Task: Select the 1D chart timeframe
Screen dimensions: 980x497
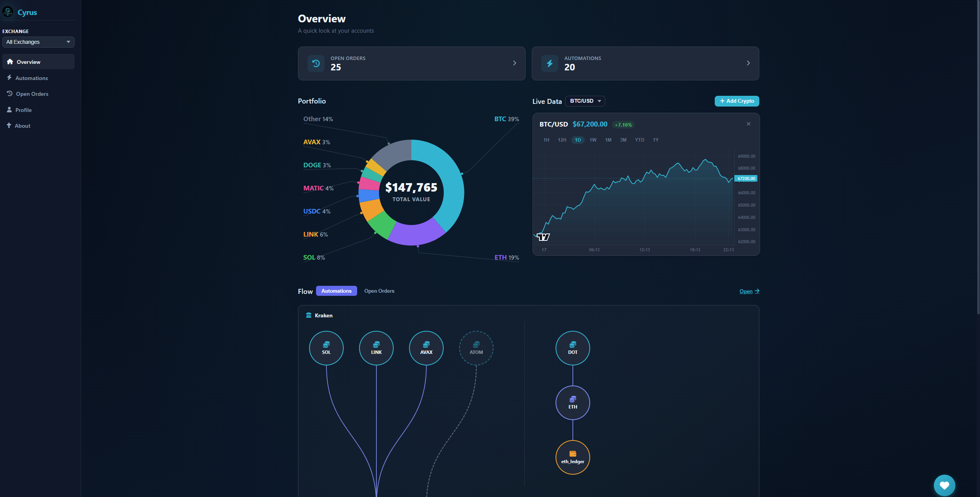Action: 578,140
